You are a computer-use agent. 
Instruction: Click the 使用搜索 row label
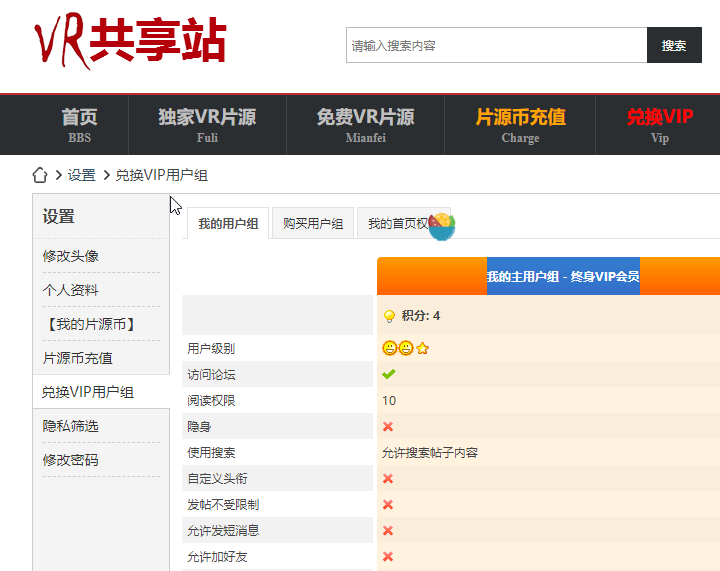(x=211, y=453)
